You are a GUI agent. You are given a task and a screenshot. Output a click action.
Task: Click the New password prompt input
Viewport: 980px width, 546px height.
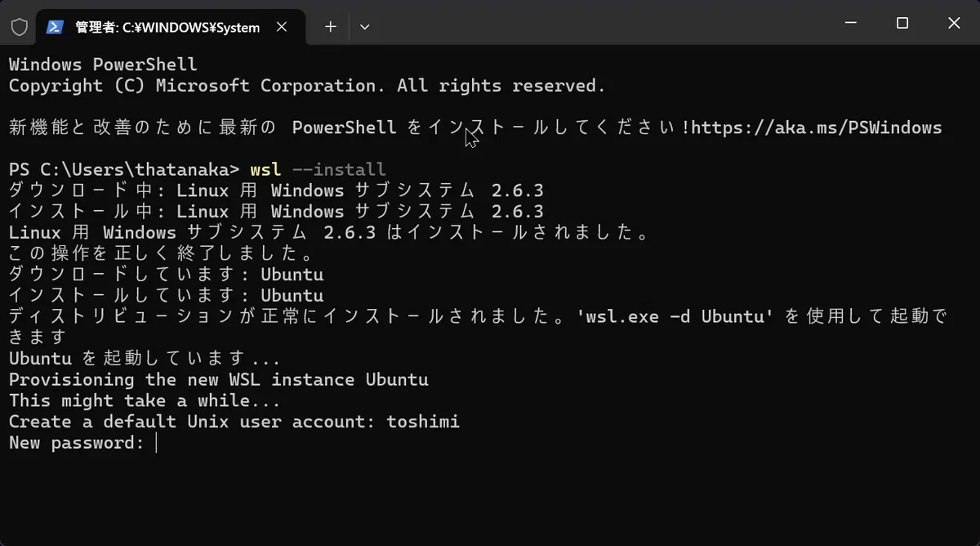155,443
